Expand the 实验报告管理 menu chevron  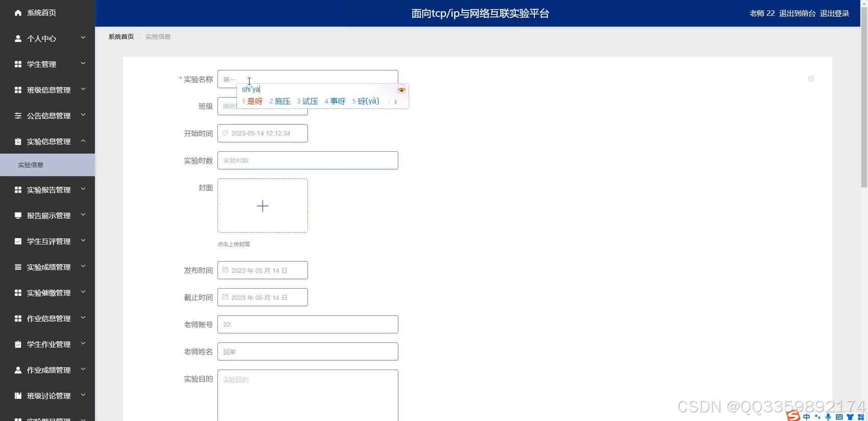83,189
